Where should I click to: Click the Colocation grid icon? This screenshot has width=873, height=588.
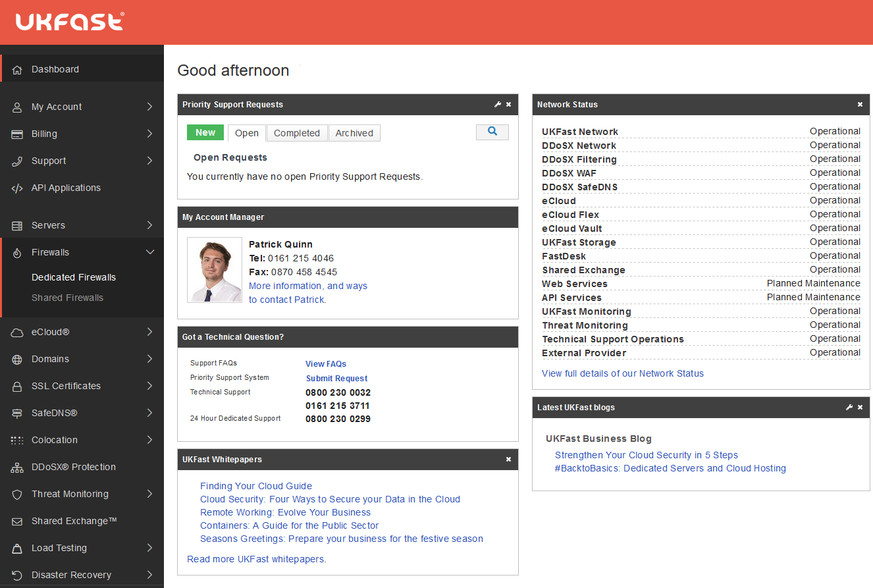click(18, 441)
